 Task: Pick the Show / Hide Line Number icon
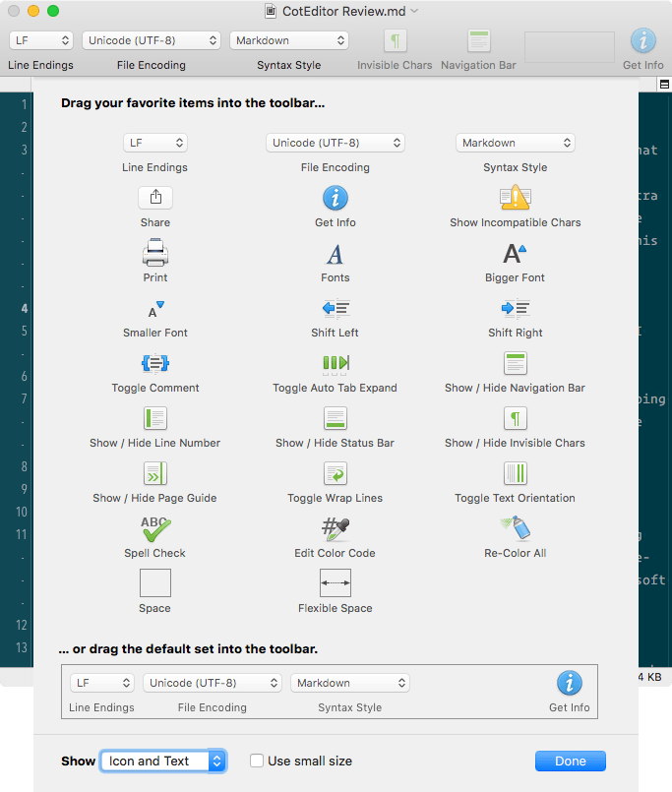coord(155,418)
